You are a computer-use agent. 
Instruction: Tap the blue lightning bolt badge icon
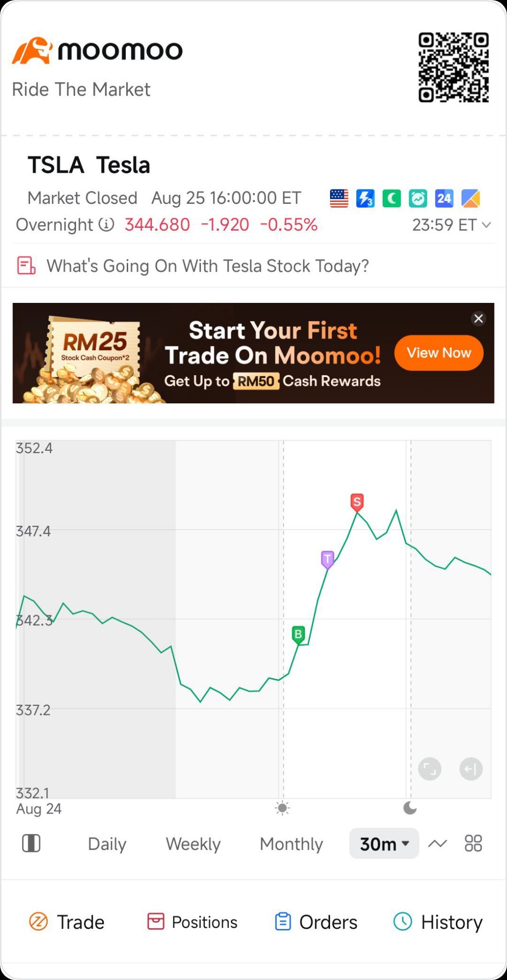(x=365, y=198)
